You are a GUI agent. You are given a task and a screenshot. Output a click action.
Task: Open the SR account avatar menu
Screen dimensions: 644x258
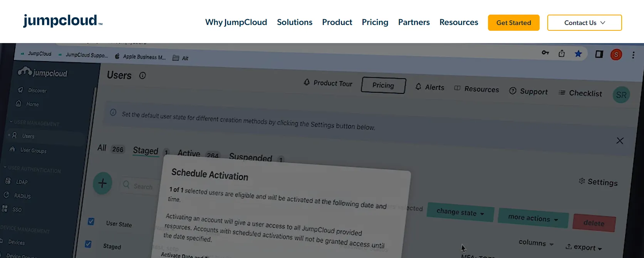point(621,95)
